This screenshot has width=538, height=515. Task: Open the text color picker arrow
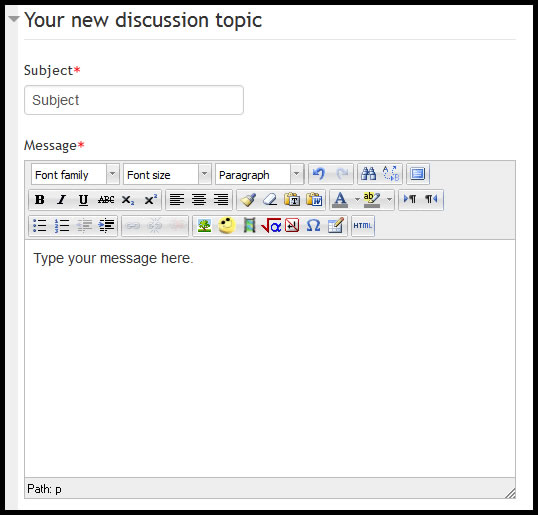tap(357, 199)
